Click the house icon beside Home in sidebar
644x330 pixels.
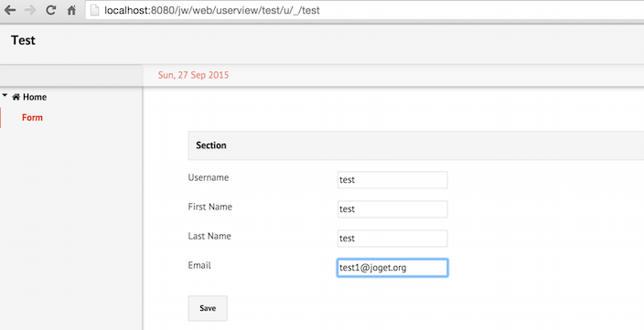(x=16, y=97)
